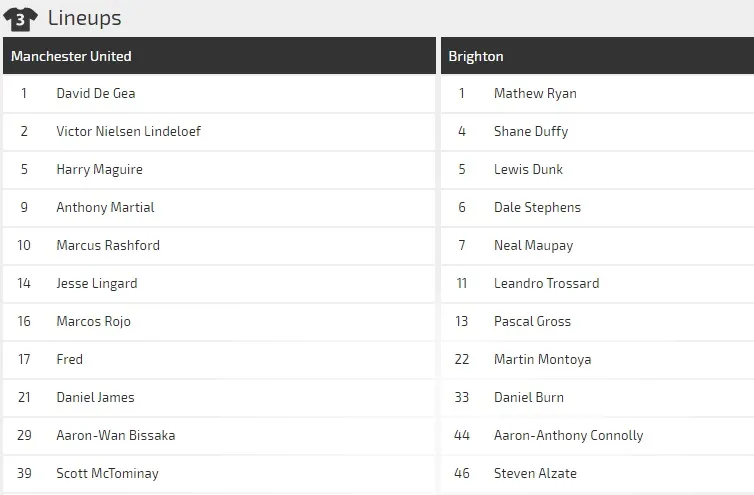Open Aaron-Wan Bissaka's profile
This screenshot has width=754, height=495.
click(x=116, y=436)
